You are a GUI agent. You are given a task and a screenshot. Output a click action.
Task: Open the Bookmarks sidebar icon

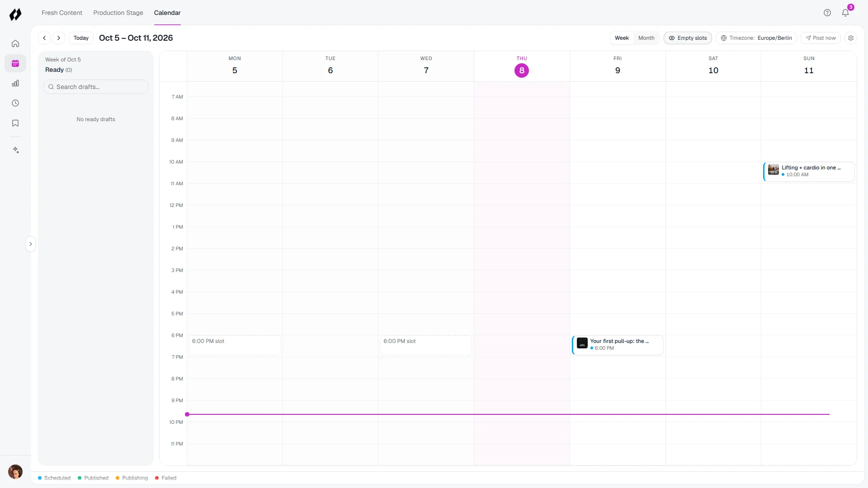15,123
